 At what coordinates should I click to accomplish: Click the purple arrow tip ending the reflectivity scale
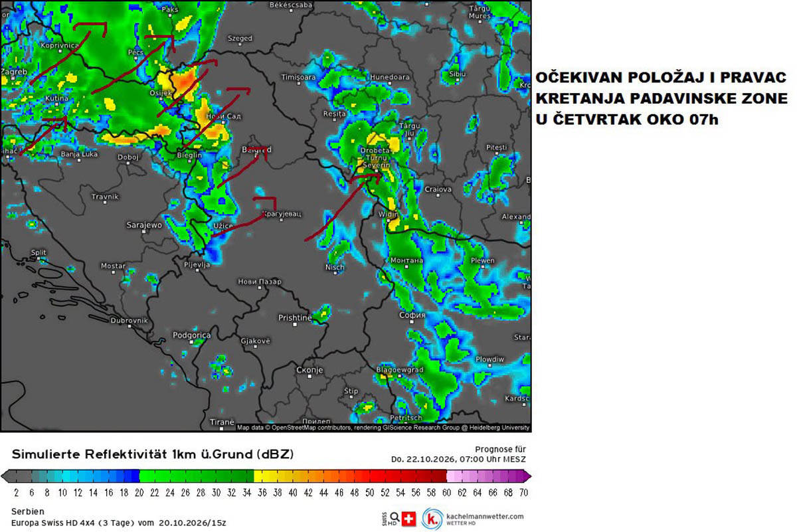click(x=526, y=476)
